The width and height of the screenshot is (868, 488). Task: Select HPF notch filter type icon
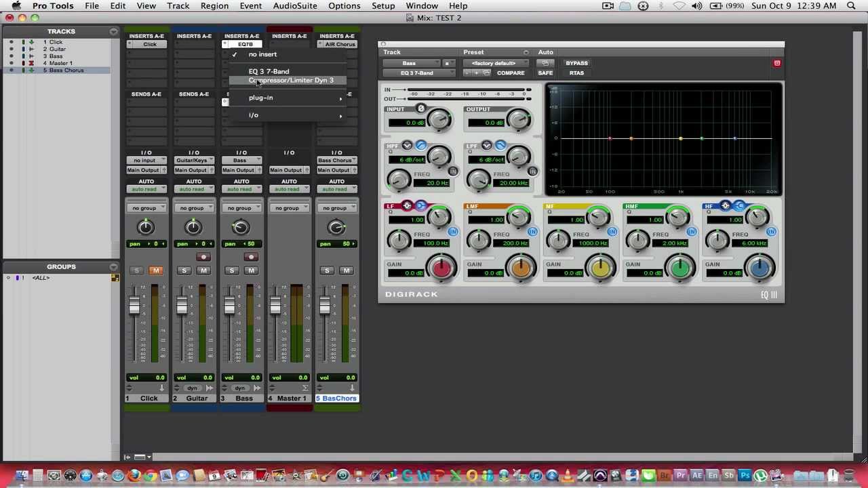[x=407, y=146]
